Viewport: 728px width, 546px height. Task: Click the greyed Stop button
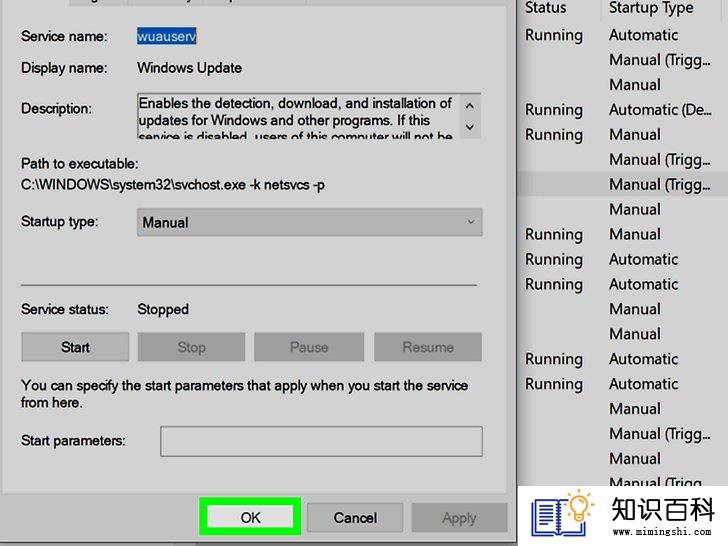tap(191, 347)
